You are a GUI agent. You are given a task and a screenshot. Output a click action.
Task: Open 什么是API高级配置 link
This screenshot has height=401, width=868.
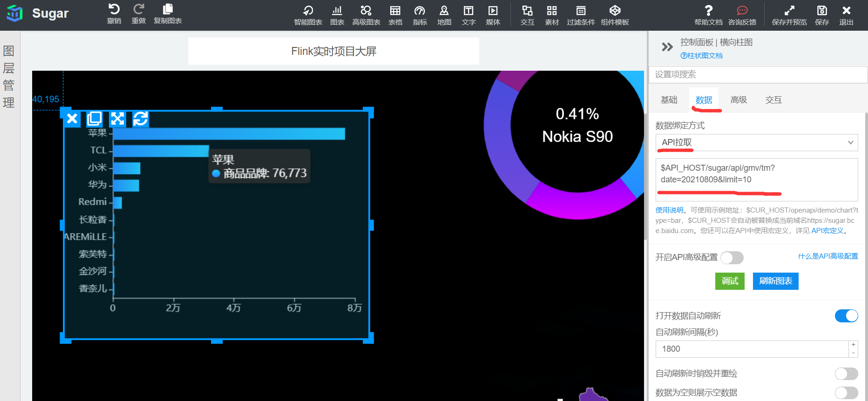pyautogui.click(x=828, y=256)
